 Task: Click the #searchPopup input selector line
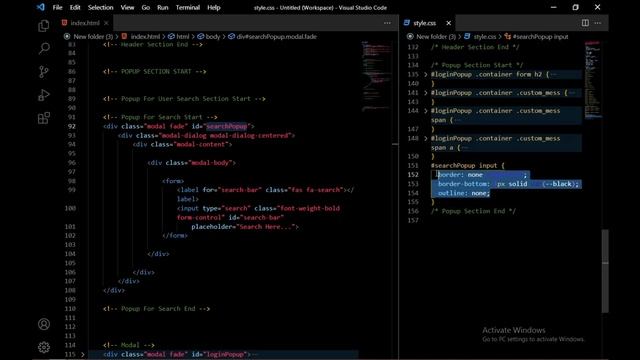coord(468,165)
